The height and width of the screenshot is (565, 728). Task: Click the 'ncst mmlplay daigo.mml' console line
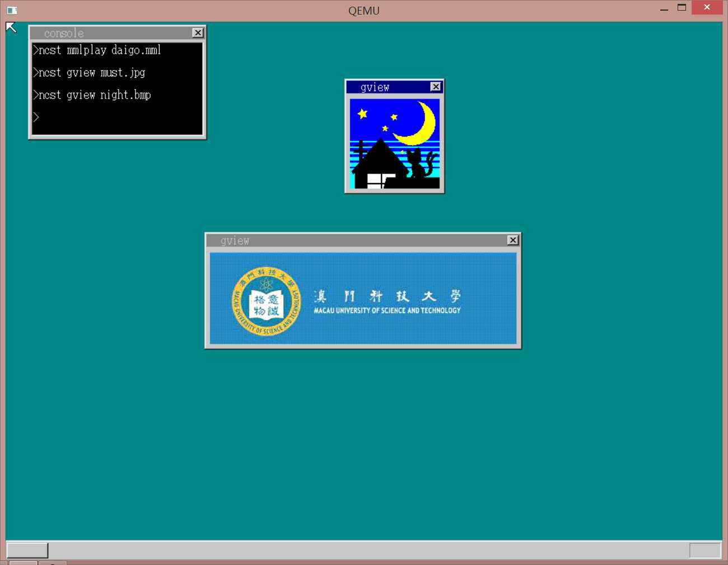(97, 50)
